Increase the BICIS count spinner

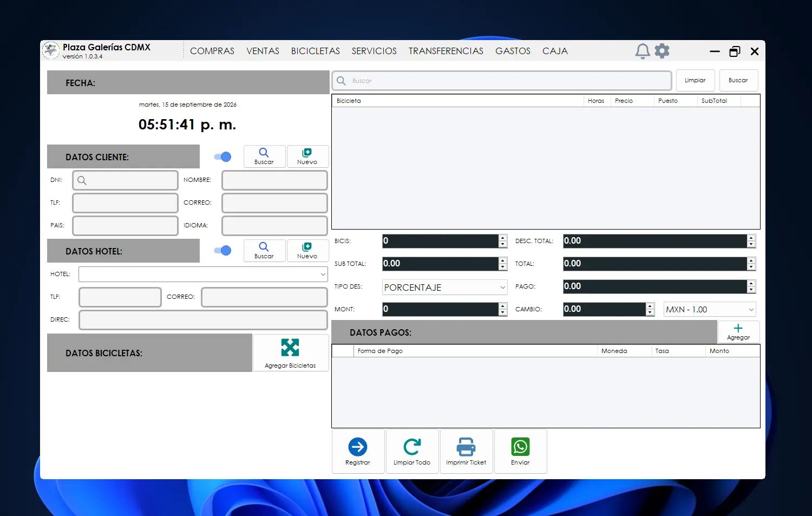[503, 238]
